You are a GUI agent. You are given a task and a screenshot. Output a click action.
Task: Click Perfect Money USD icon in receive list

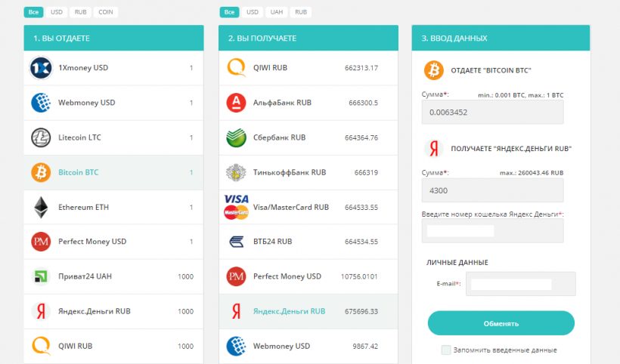point(236,276)
